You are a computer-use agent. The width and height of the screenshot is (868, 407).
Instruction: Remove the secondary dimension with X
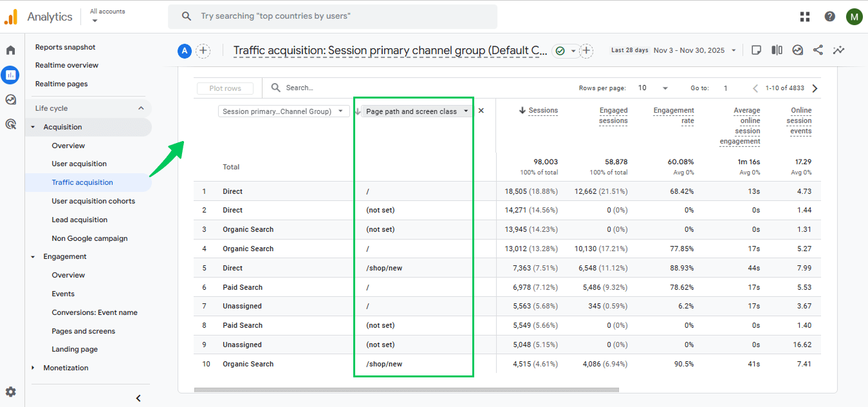(x=481, y=111)
